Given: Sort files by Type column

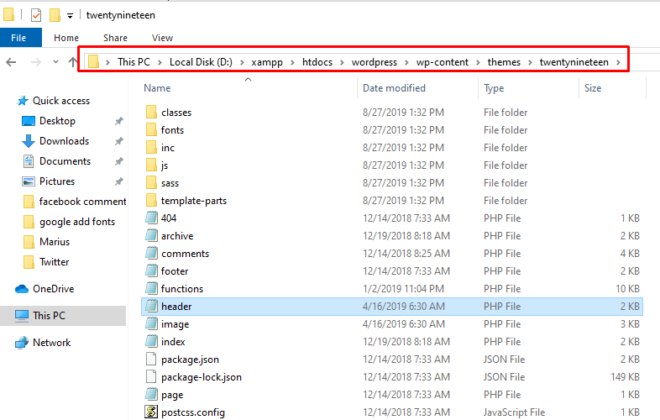Looking at the screenshot, I should pyautogui.click(x=494, y=88).
